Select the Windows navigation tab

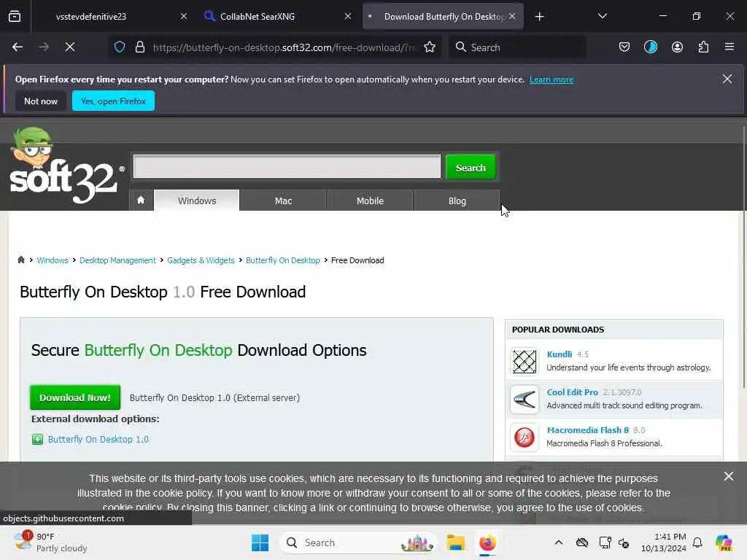(197, 201)
